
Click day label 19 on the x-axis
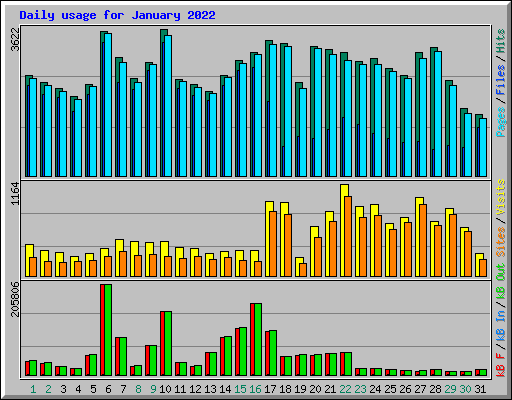[x=300, y=389]
